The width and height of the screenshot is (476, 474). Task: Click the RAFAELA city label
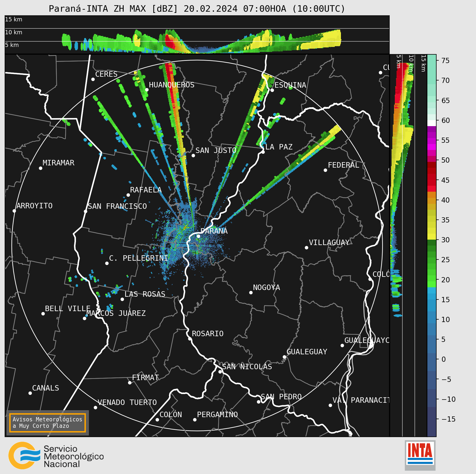[146, 190]
